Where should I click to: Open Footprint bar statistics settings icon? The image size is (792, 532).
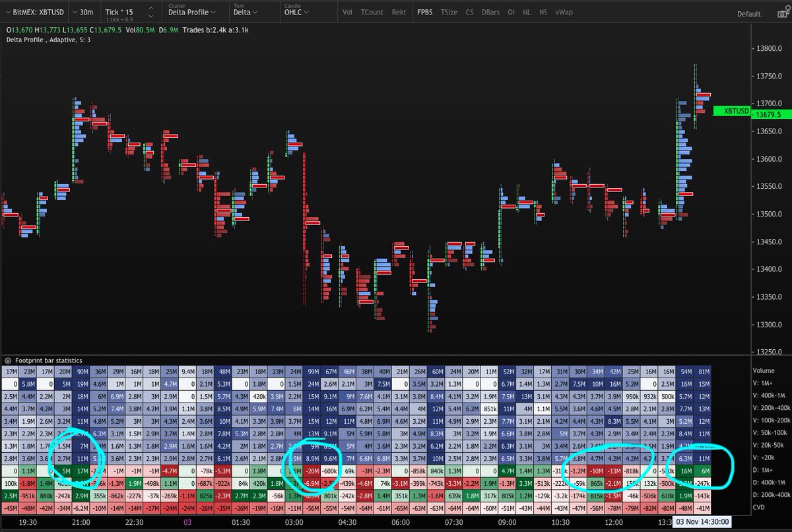tap(7, 360)
